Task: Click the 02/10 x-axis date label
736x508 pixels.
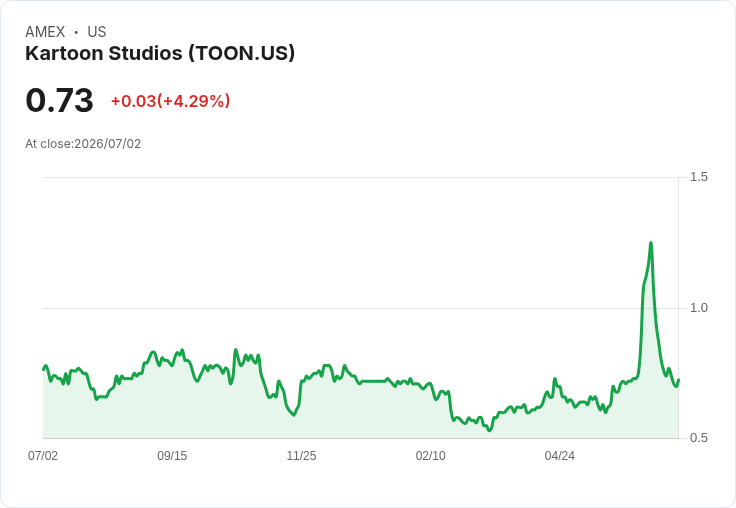Action: [x=430, y=456]
